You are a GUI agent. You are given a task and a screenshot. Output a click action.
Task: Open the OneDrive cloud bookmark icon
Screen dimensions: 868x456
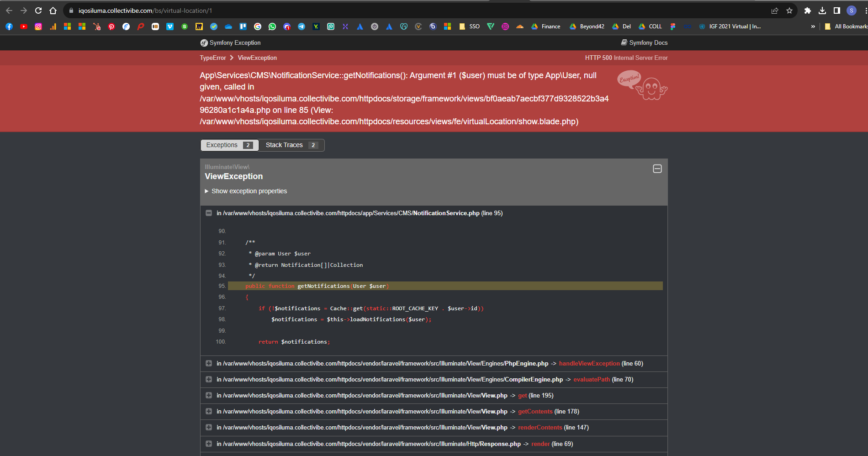click(x=228, y=27)
